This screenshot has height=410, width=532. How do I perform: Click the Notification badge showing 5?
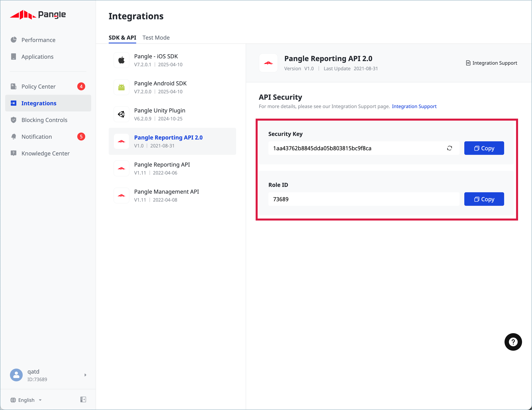pos(81,137)
